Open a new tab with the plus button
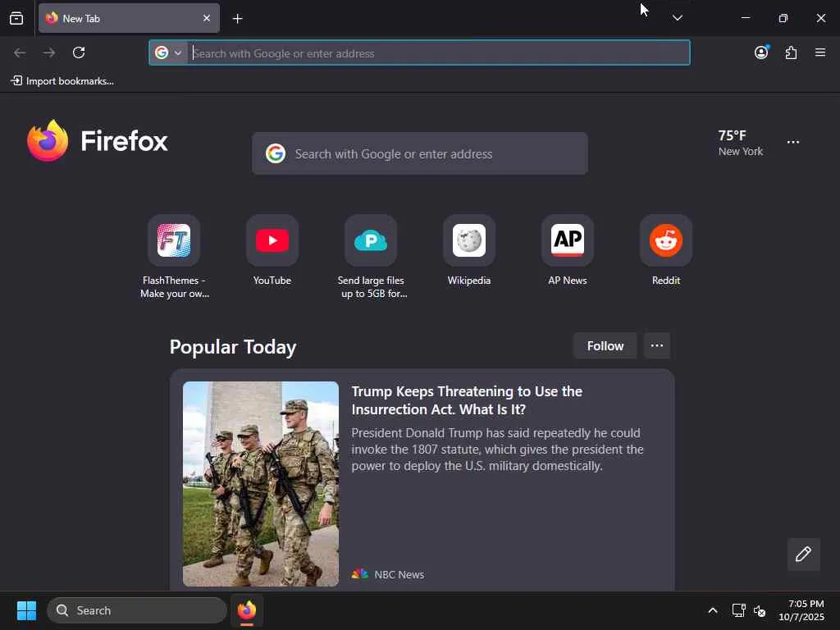The image size is (840, 630). pyautogui.click(x=238, y=19)
